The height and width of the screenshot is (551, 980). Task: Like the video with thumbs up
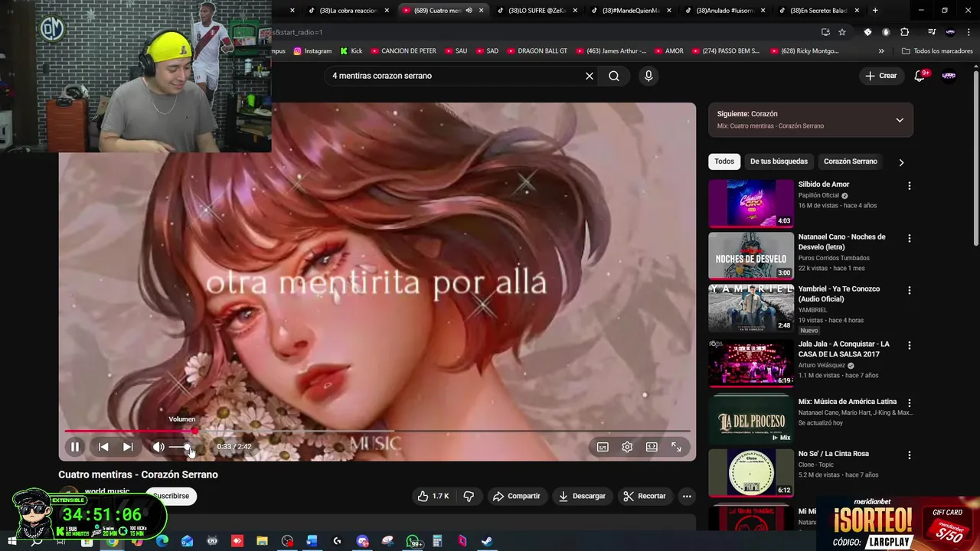(x=433, y=496)
